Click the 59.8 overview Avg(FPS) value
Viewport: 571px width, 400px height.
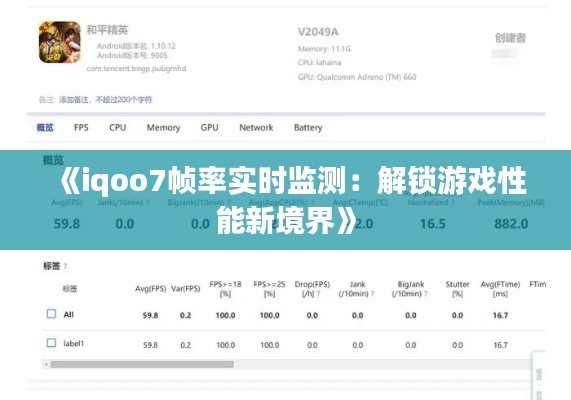click(67, 224)
